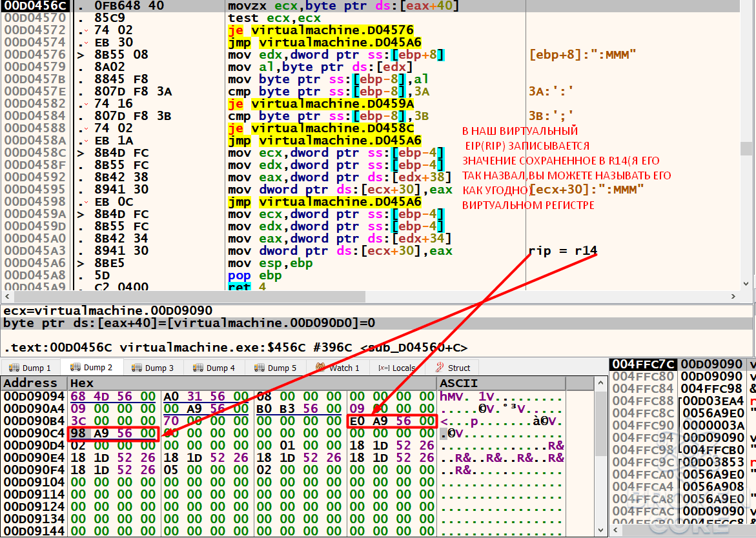Select stack entry at address 004FFC84

643,388
